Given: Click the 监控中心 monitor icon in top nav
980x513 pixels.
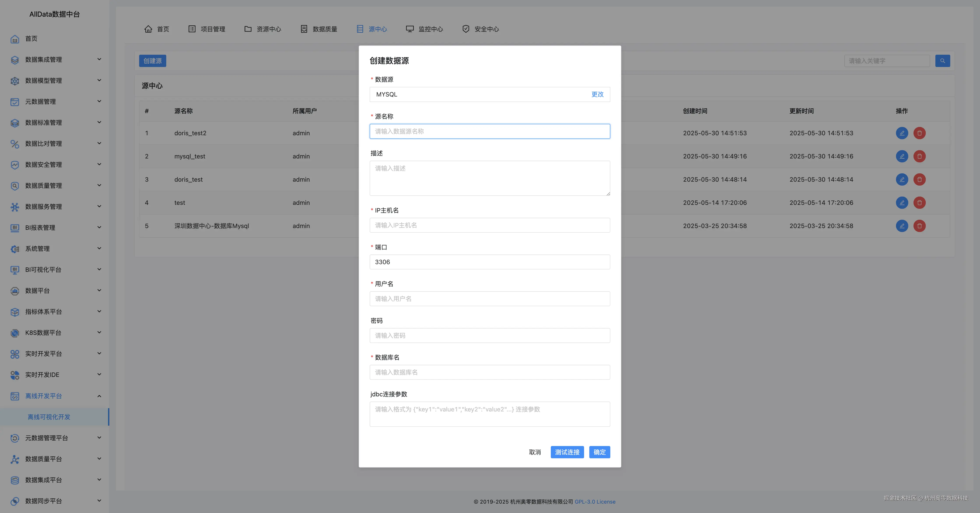Looking at the screenshot, I should (x=410, y=29).
